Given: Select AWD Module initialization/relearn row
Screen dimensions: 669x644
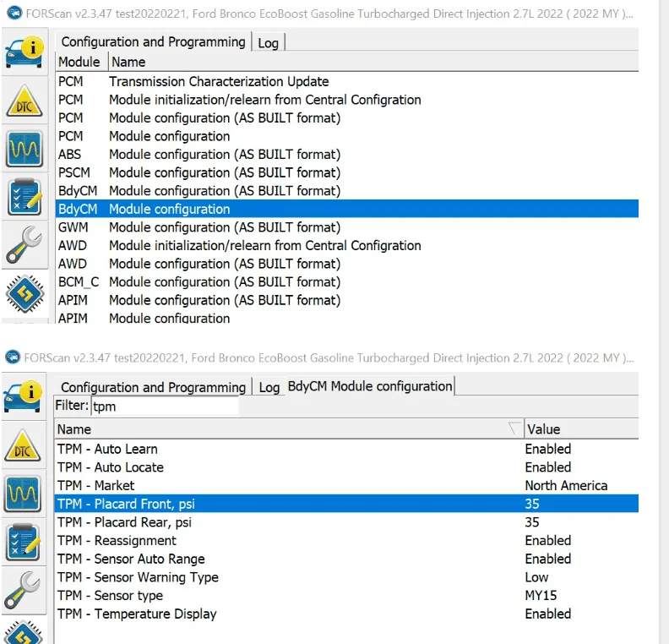Looking at the screenshot, I should (347, 245).
